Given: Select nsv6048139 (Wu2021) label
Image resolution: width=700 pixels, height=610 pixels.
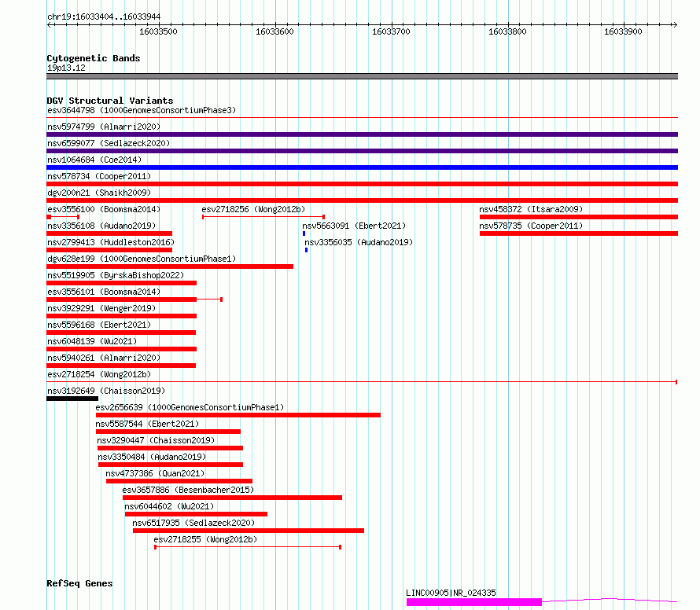Looking at the screenshot, I should [92, 341].
